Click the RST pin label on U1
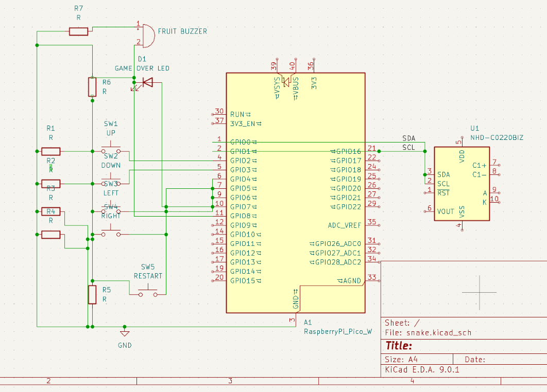The image size is (547, 392). 443,193
